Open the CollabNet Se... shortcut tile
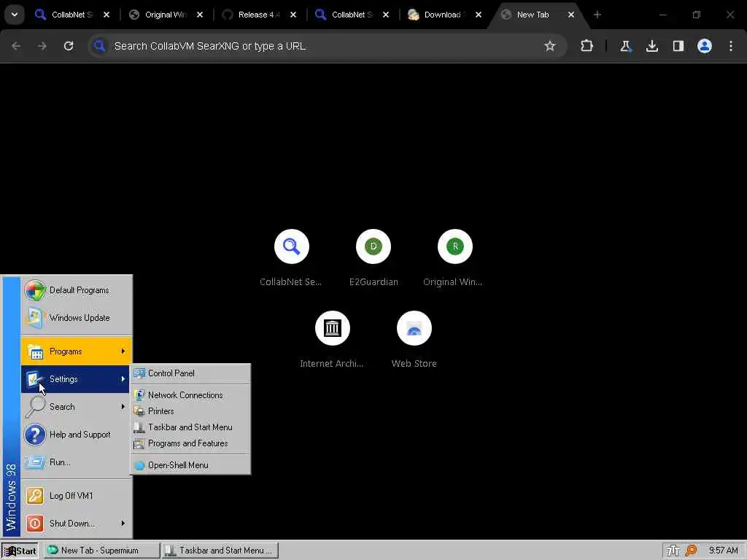 click(x=291, y=257)
